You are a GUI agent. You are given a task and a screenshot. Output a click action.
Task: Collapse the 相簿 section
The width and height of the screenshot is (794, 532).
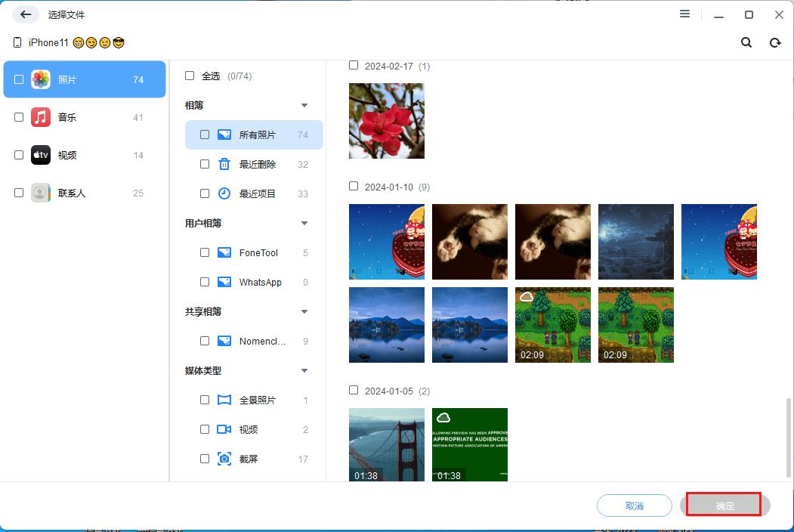click(x=304, y=105)
